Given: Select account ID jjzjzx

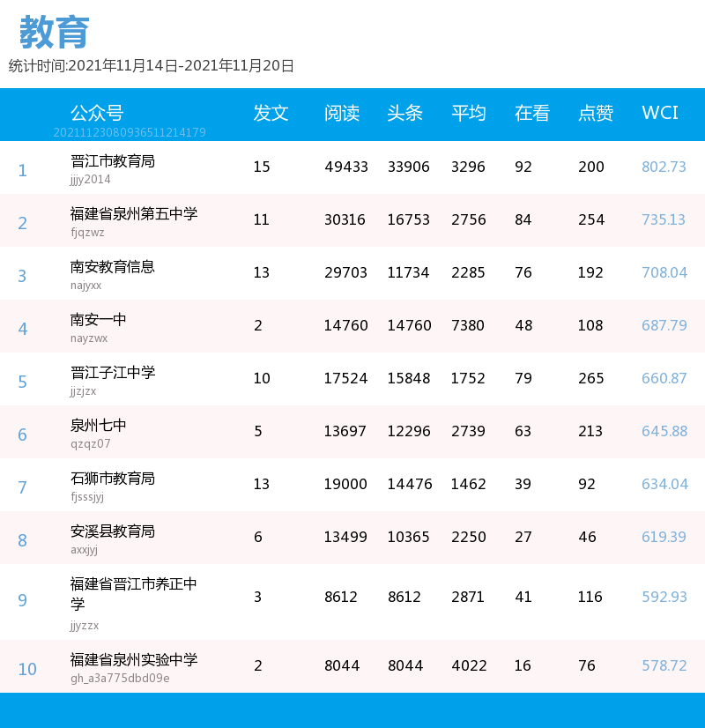Looking at the screenshot, I should tap(83, 391).
